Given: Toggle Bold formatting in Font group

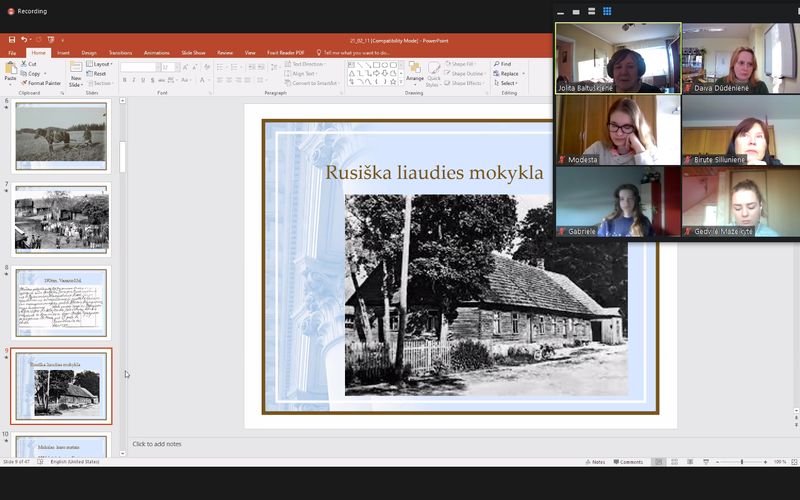Looking at the screenshot, I should (x=125, y=80).
